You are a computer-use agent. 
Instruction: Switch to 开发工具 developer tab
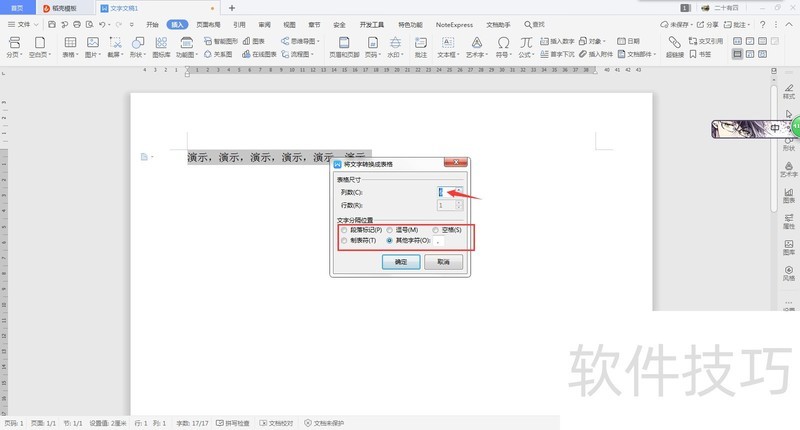click(371, 24)
